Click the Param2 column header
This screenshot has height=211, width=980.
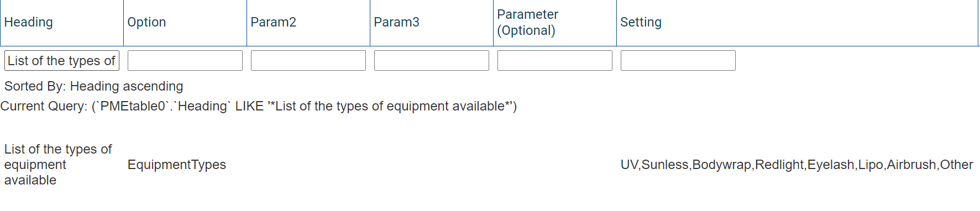point(273,22)
